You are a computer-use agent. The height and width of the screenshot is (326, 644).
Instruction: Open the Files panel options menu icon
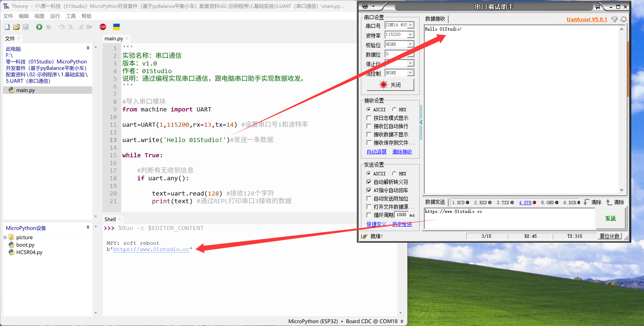88,48
